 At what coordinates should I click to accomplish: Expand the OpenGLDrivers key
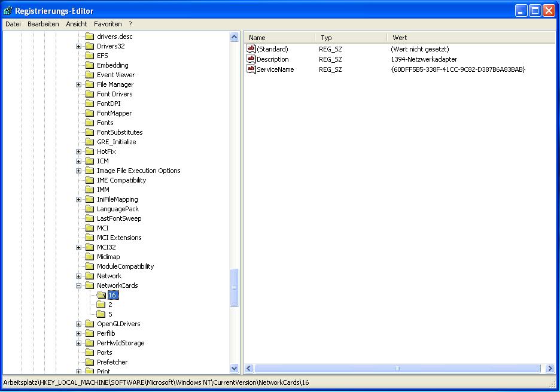[x=78, y=324]
